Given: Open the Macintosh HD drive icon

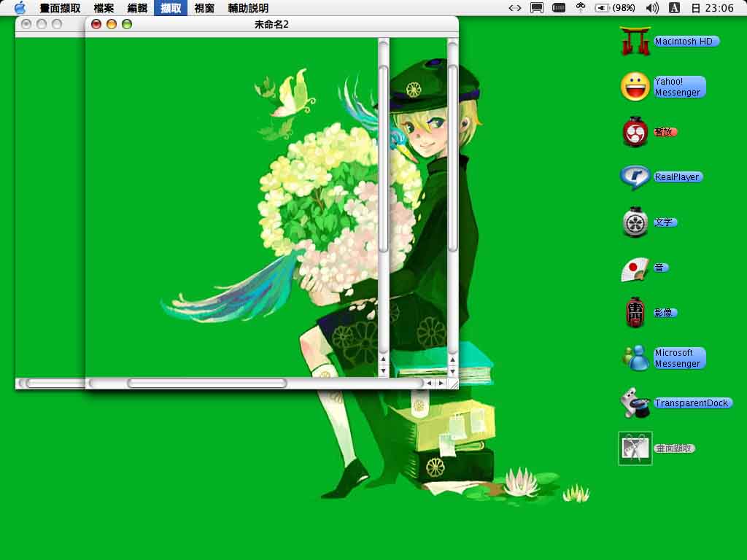Looking at the screenshot, I should pyautogui.click(x=635, y=42).
